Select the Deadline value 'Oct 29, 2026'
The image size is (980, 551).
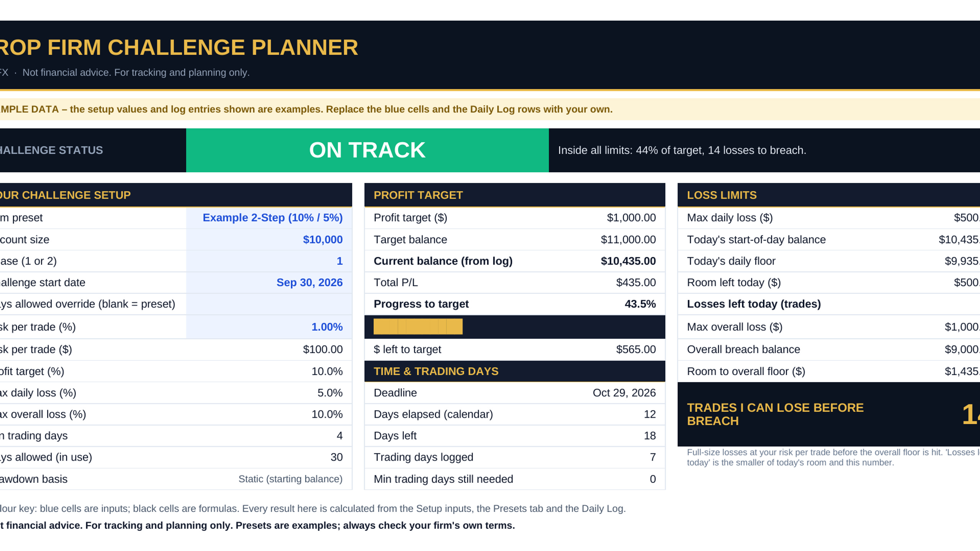coord(624,393)
